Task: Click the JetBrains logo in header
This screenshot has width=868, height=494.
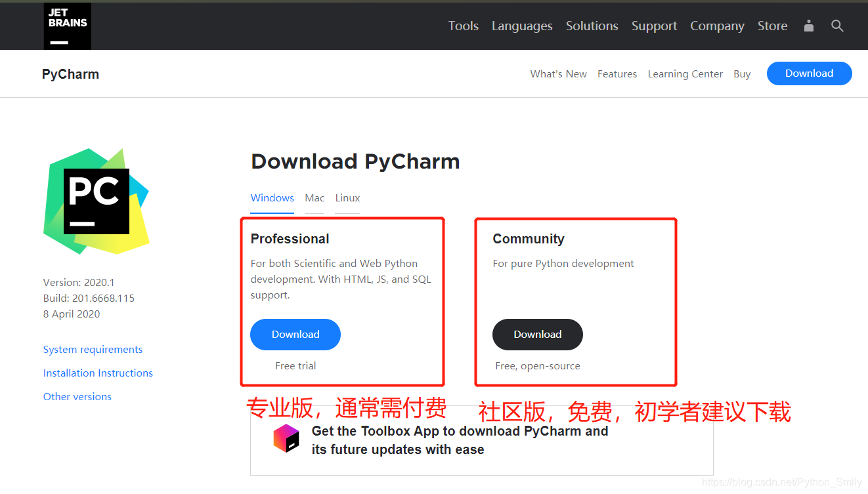Action: 68,26
